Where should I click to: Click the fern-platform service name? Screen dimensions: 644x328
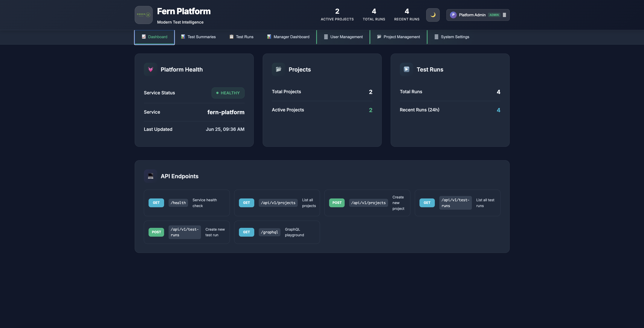(x=226, y=112)
